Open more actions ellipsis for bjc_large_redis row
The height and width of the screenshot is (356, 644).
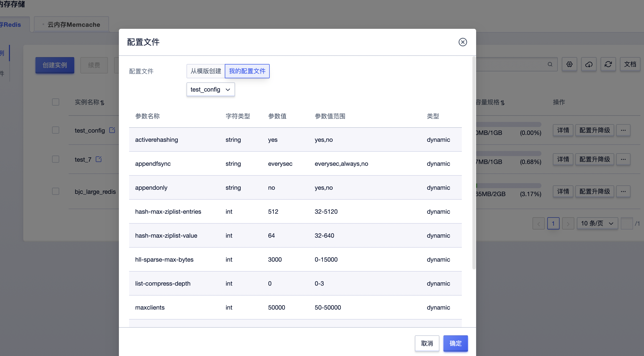point(623,192)
